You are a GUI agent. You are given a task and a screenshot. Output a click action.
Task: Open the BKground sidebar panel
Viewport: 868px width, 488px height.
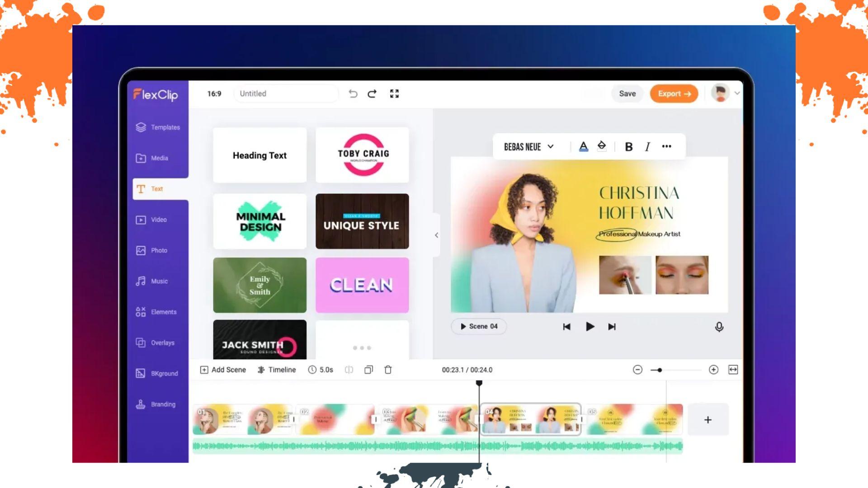157,373
